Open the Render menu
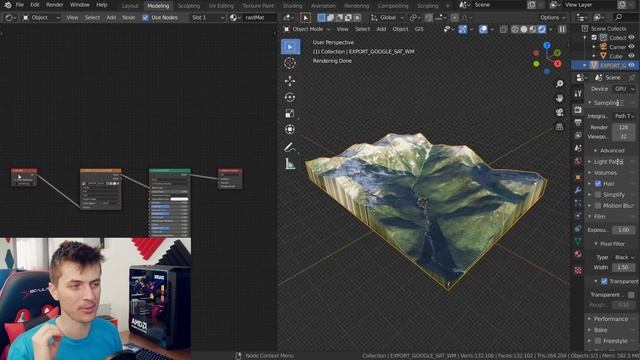The image size is (640, 360). point(54,5)
